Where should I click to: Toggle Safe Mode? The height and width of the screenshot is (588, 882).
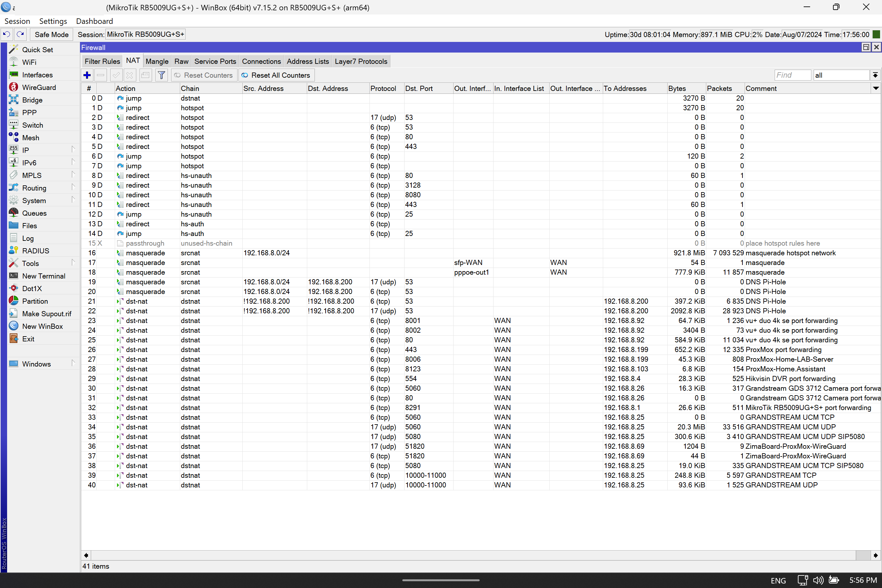click(x=51, y=34)
